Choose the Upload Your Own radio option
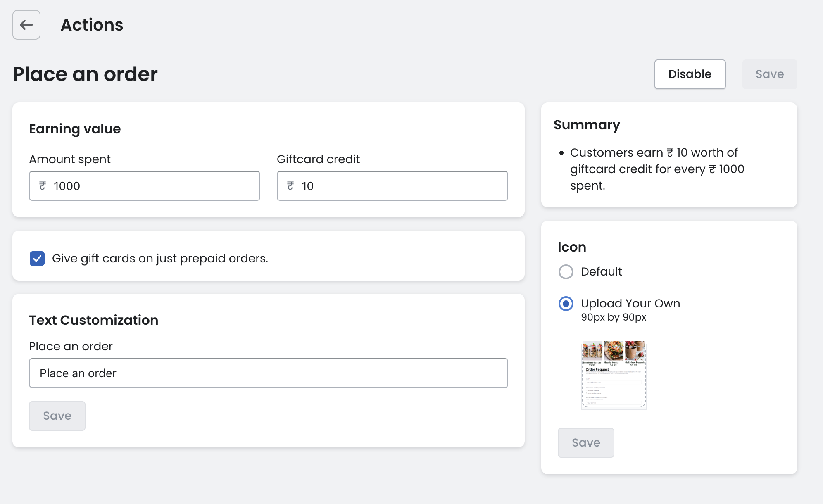Viewport: 823px width, 504px height. [566, 304]
